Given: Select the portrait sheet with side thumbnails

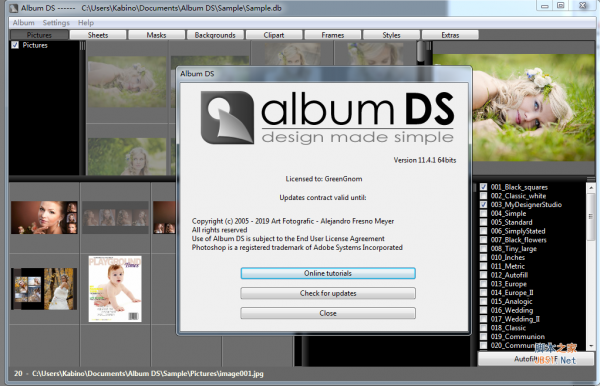Looking at the screenshot, I should [44, 217].
